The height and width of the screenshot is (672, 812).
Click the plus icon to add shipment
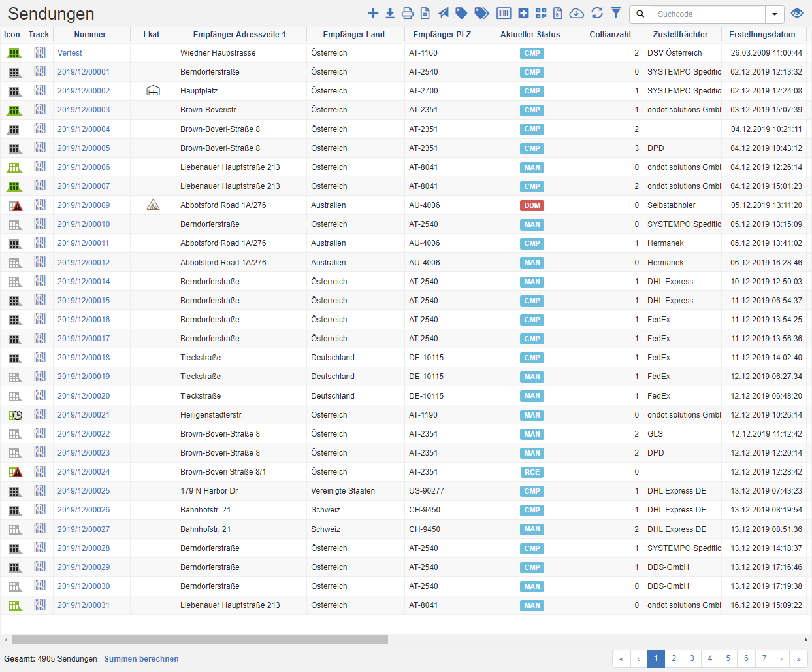[373, 14]
